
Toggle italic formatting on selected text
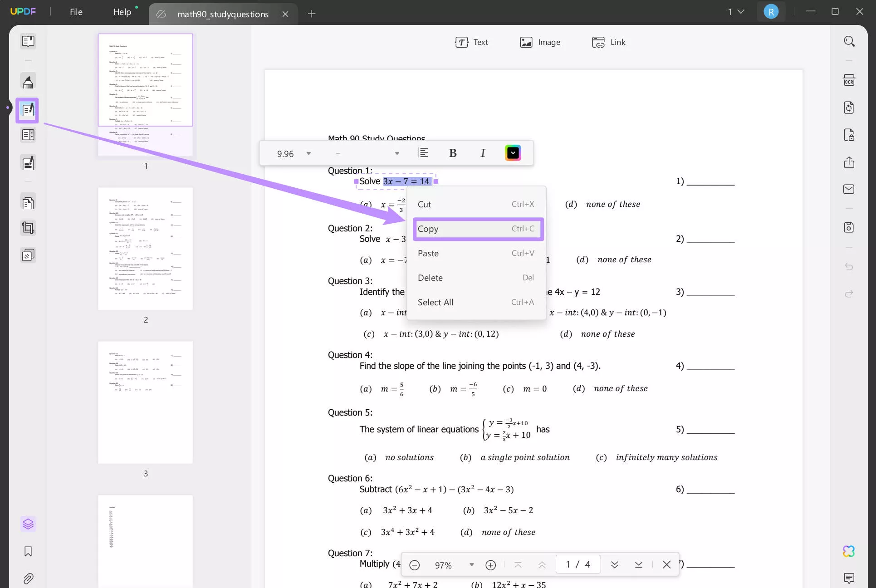[484, 153]
